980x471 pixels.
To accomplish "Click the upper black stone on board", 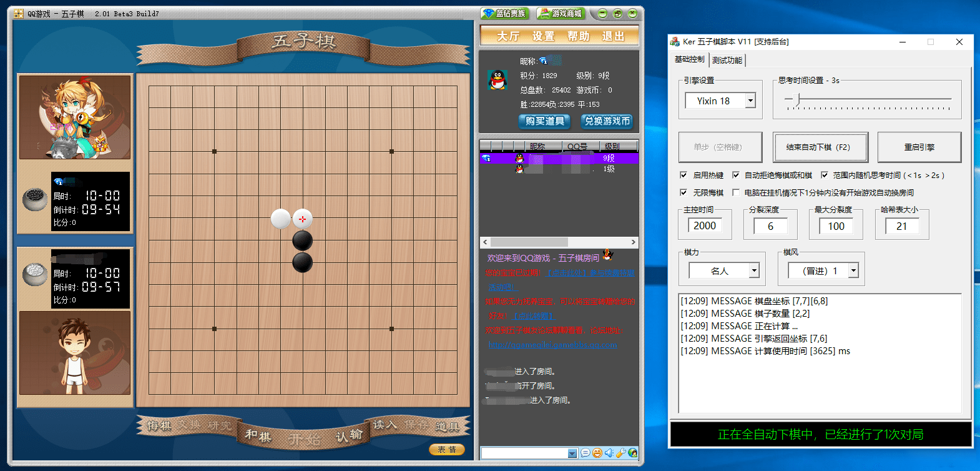I will pyautogui.click(x=303, y=240).
